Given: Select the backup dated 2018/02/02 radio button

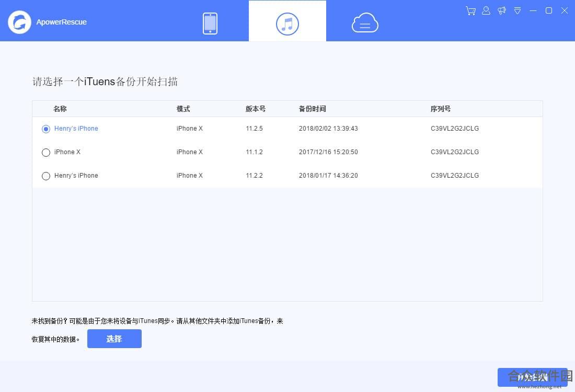Looking at the screenshot, I should (46, 129).
